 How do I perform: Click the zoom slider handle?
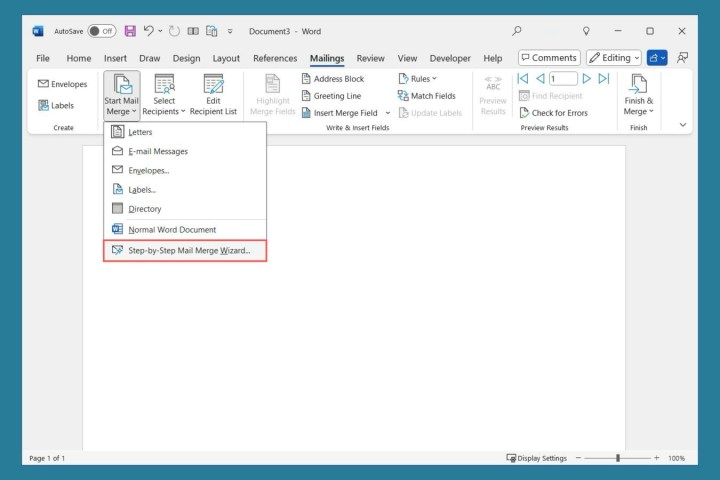(x=618, y=458)
